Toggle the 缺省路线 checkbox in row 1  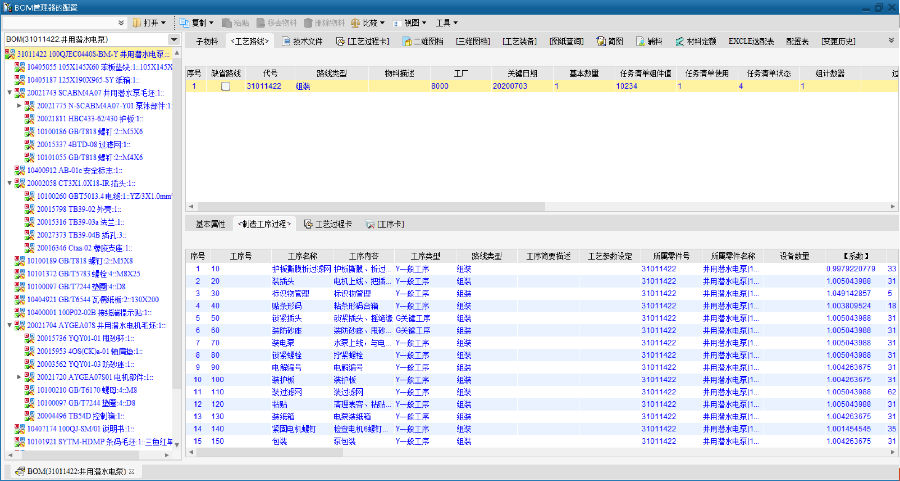[225, 87]
